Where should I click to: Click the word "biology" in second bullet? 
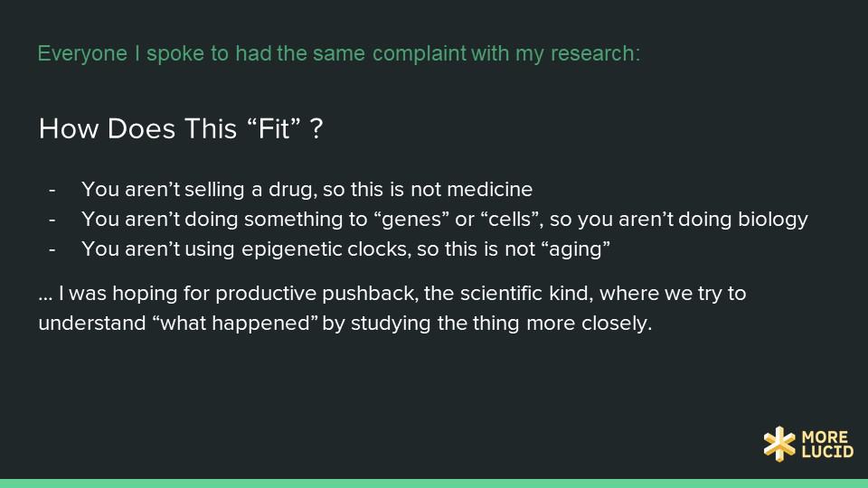tap(774, 220)
